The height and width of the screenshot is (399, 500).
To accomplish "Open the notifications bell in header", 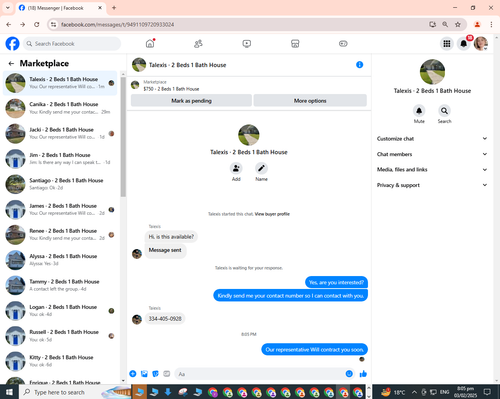I will coord(463,44).
